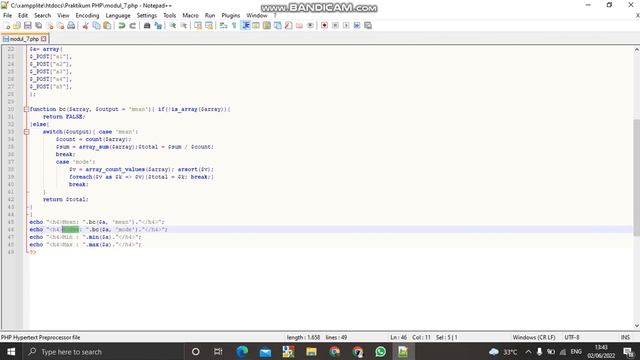The image size is (640, 360).
Task: Stop macro recording with the Stop icon
Action: 335,26
